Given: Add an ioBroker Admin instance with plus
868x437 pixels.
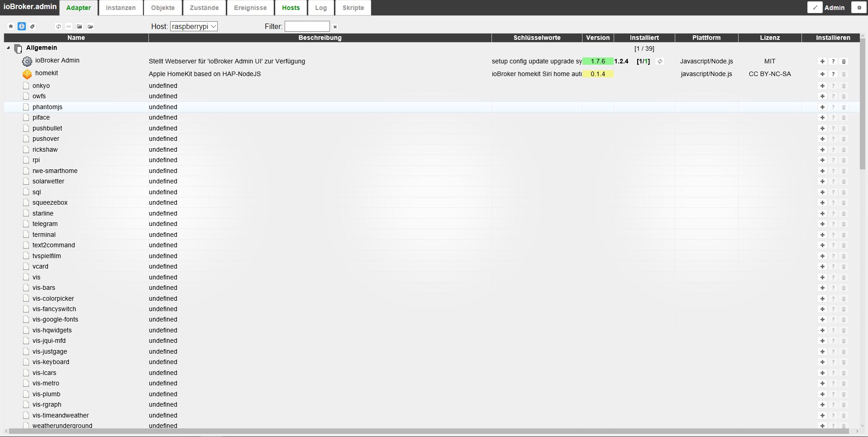Looking at the screenshot, I should (x=822, y=61).
